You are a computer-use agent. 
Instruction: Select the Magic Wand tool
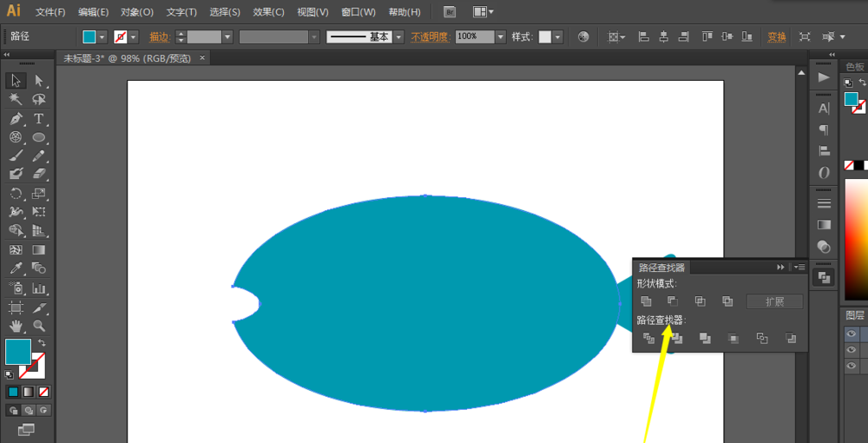click(x=16, y=100)
